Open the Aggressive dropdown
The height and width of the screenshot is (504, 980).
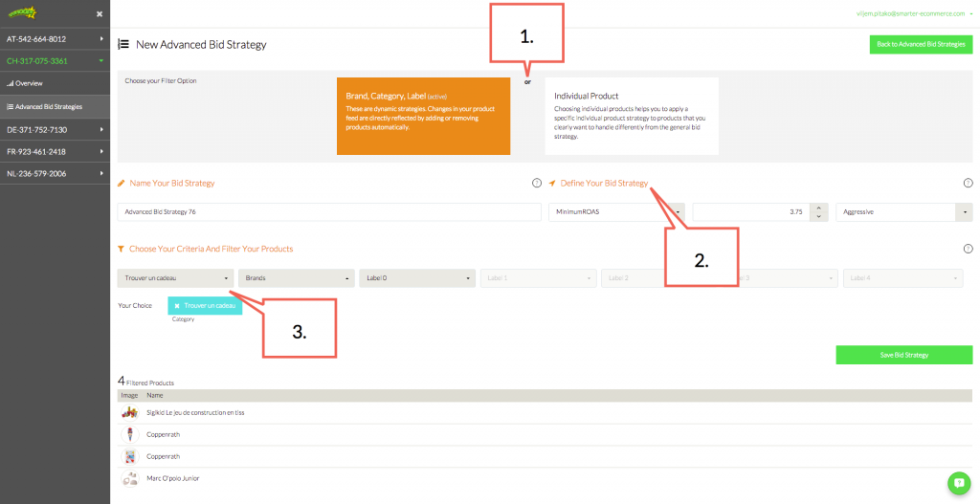coord(904,211)
